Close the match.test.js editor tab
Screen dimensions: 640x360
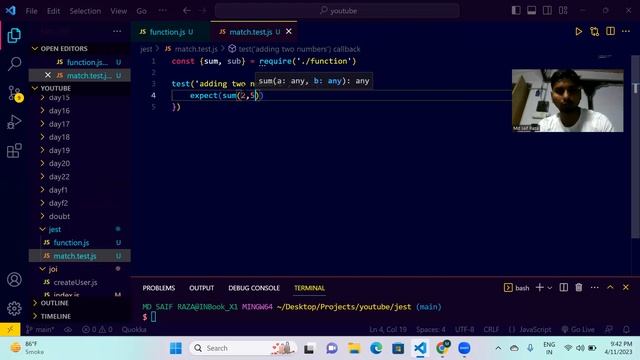[289, 31]
